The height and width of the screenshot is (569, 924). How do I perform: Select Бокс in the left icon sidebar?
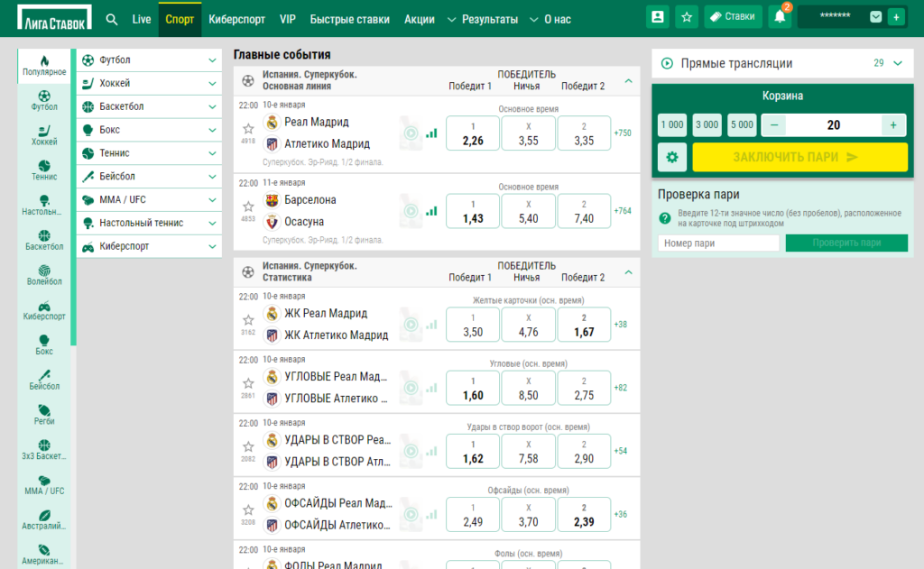44,344
